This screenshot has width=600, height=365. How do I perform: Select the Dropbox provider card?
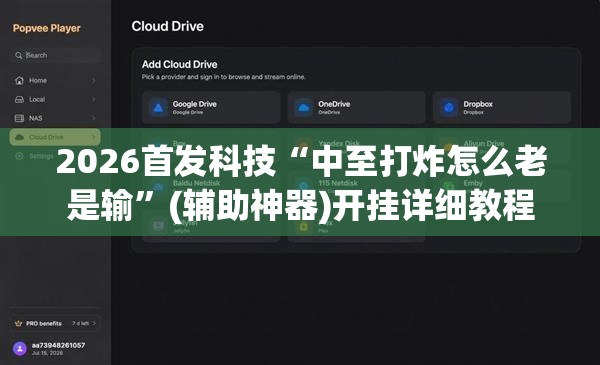click(x=502, y=108)
